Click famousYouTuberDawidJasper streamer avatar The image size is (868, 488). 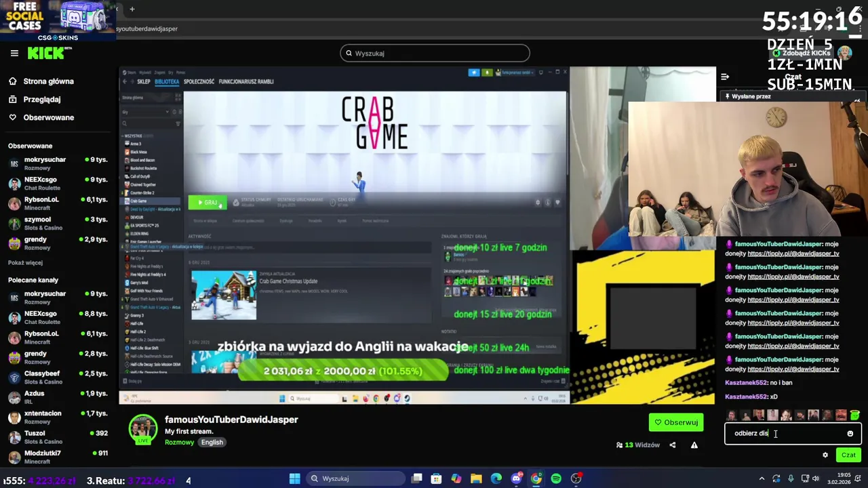(143, 429)
